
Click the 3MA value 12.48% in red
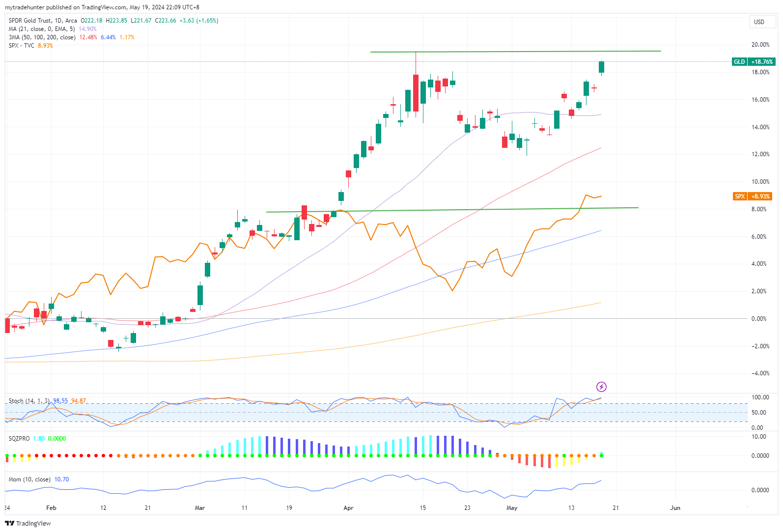pyautogui.click(x=88, y=37)
